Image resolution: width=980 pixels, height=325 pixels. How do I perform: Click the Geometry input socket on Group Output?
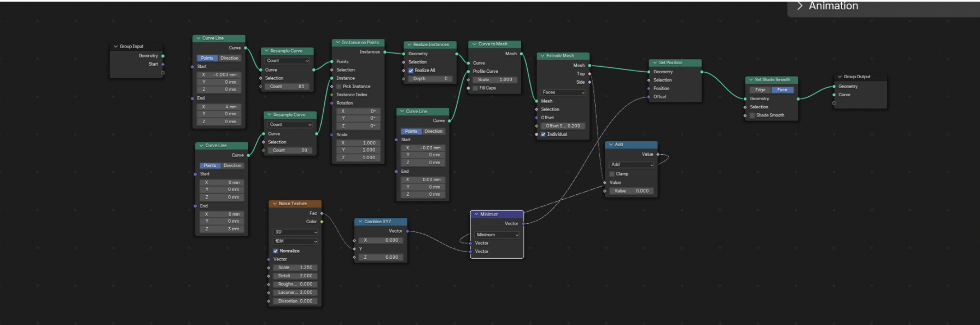click(x=834, y=86)
